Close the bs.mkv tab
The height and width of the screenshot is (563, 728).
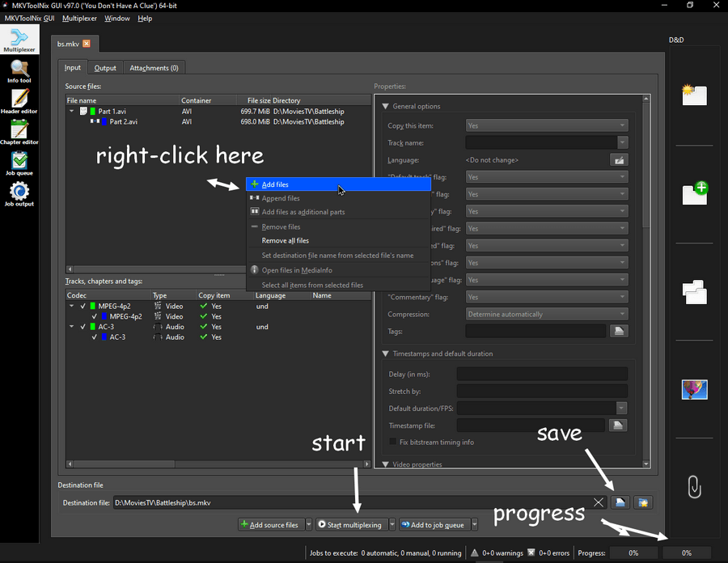click(86, 43)
